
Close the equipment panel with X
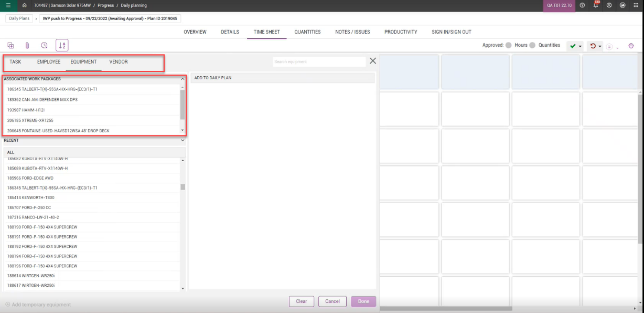click(x=373, y=61)
